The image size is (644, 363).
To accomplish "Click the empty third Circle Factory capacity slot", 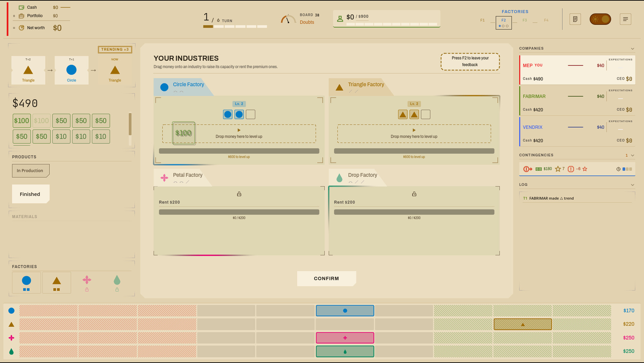I will point(251,115).
